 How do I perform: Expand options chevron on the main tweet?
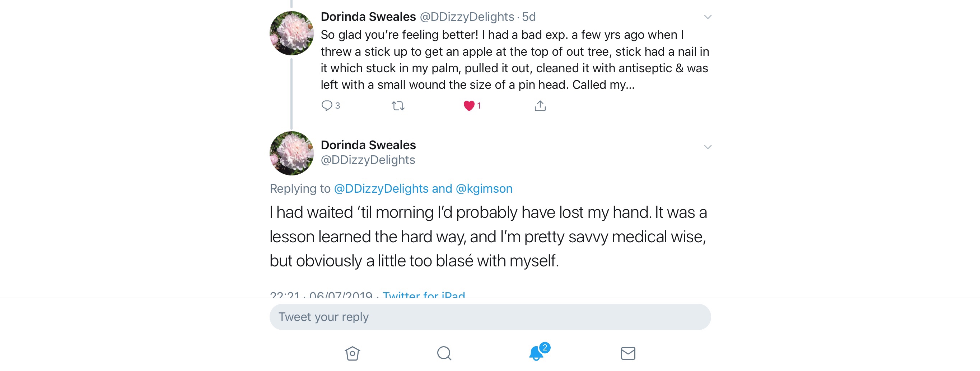(x=707, y=147)
